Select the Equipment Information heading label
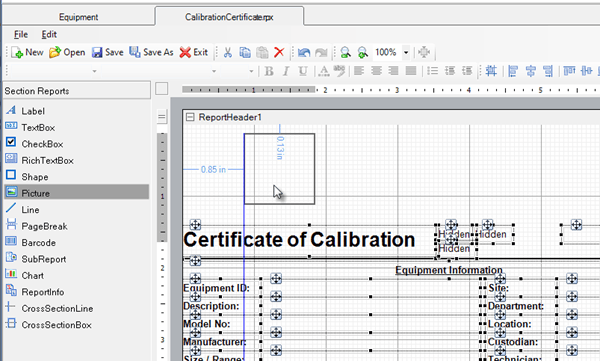The height and width of the screenshot is (361, 600). tap(448, 270)
